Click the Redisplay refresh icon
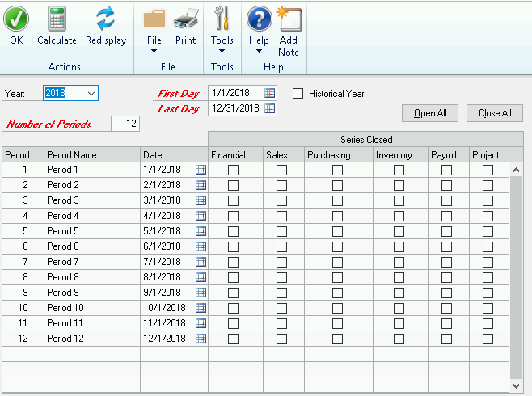The height and width of the screenshot is (396, 532). (106, 19)
